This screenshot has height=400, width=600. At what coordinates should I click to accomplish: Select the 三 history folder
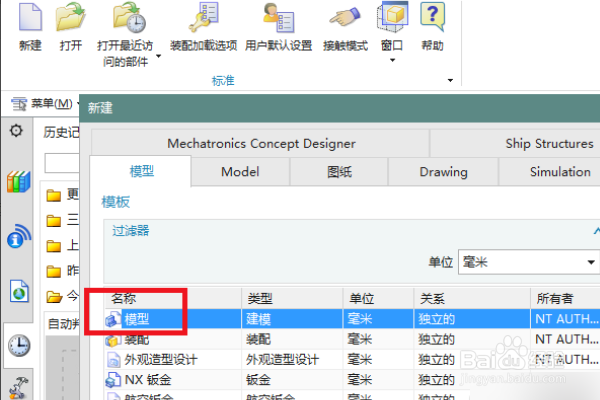point(62,220)
